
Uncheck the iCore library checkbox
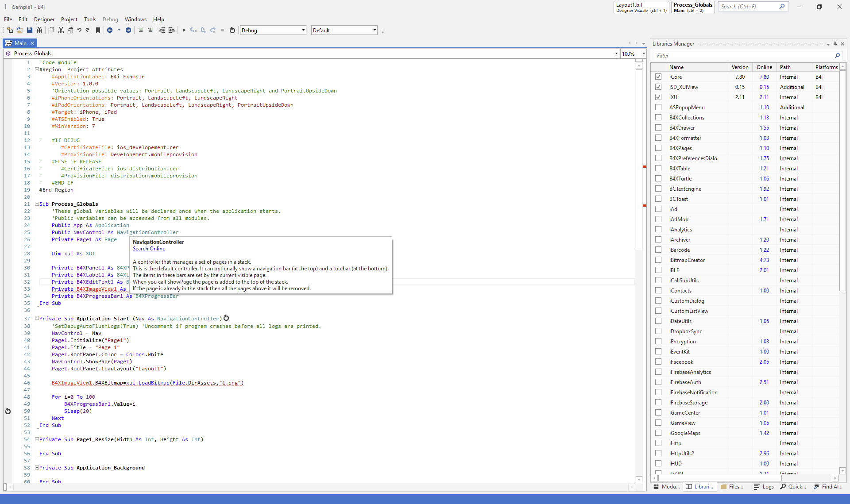pos(658,77)
